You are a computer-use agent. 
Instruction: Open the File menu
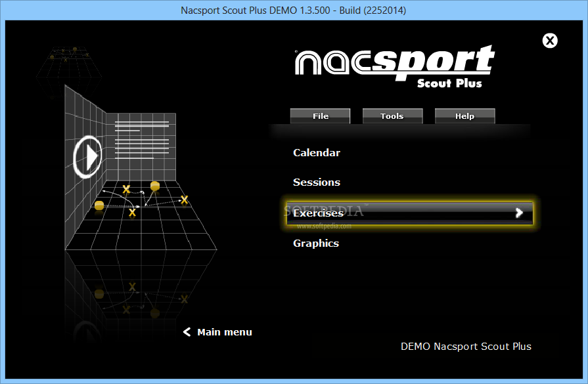click(x=320, y=116)
